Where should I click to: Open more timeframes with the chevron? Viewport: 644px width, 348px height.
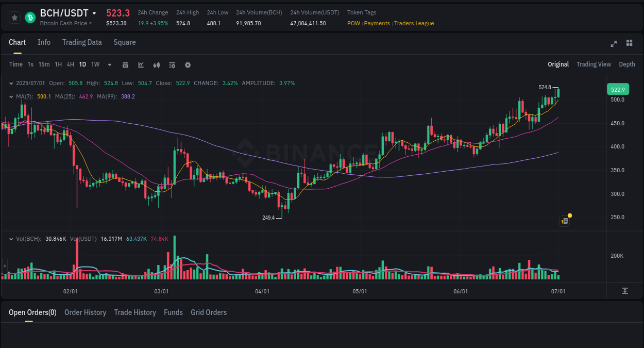pyautogui.click(x=109, y=64)
